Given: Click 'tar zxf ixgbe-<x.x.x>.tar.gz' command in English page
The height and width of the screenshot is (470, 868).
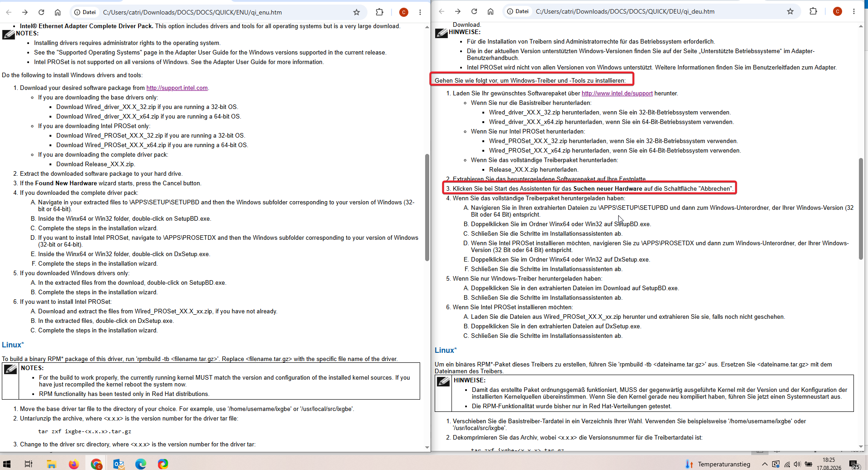Looking at the screenshot, I should pyautogui.click(x=84, y=431).
